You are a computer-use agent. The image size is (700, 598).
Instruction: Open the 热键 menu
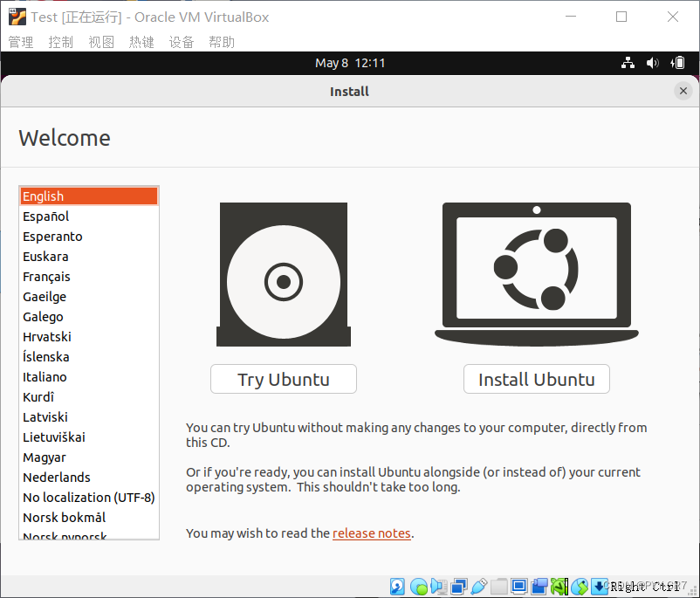coord(141,42)
